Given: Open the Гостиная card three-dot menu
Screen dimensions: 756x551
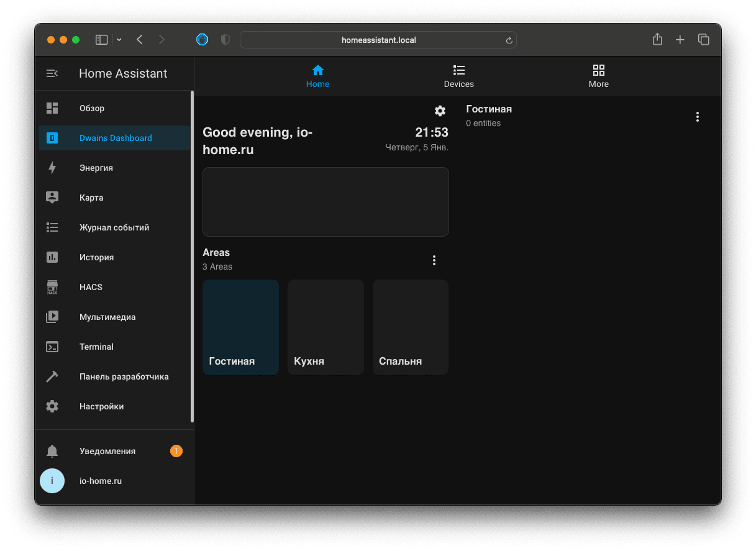Looking at the screenshot, I should 698,116.
